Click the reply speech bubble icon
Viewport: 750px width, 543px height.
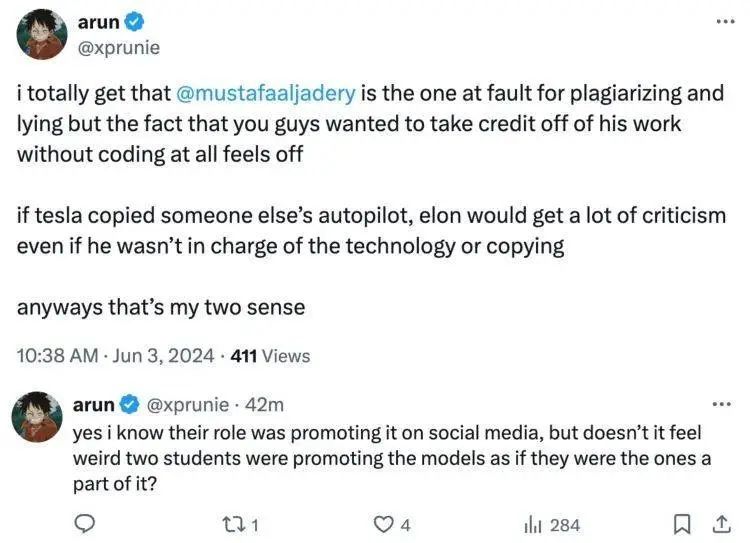point(86,523)
